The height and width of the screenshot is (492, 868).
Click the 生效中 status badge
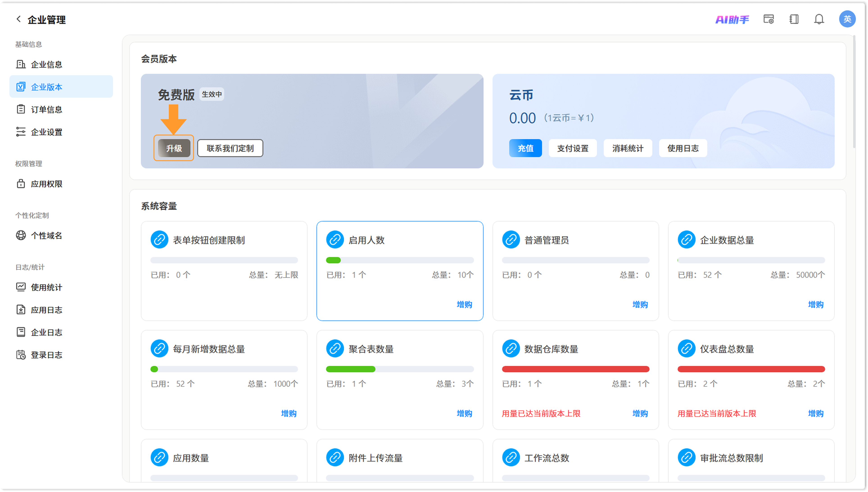click(212, 94)
